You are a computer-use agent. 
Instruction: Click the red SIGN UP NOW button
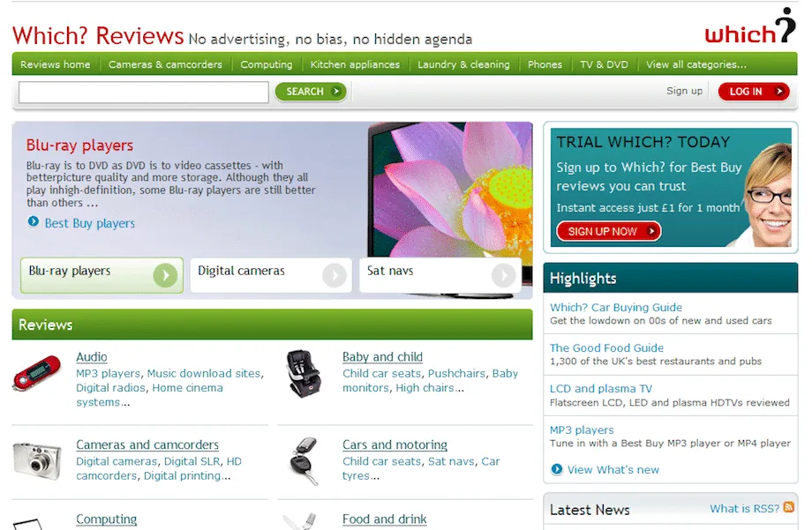pyautogui.click(x=607, y=231)
